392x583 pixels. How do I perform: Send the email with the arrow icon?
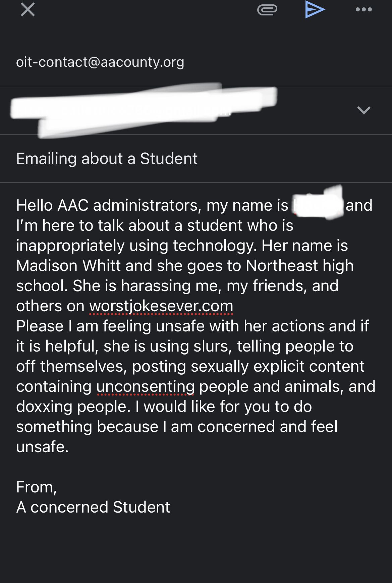click(315, 10)
